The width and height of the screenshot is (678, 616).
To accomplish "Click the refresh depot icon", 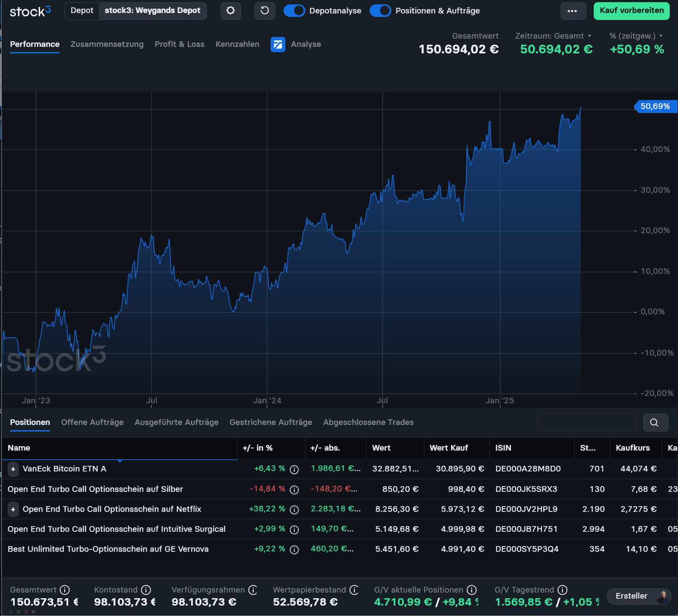I will click(265, 10).
